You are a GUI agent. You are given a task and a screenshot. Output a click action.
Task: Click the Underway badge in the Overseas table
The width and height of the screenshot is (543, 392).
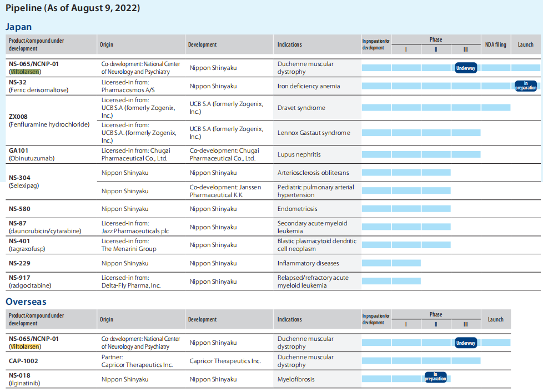pyautogui.click(x=466, y=343)
